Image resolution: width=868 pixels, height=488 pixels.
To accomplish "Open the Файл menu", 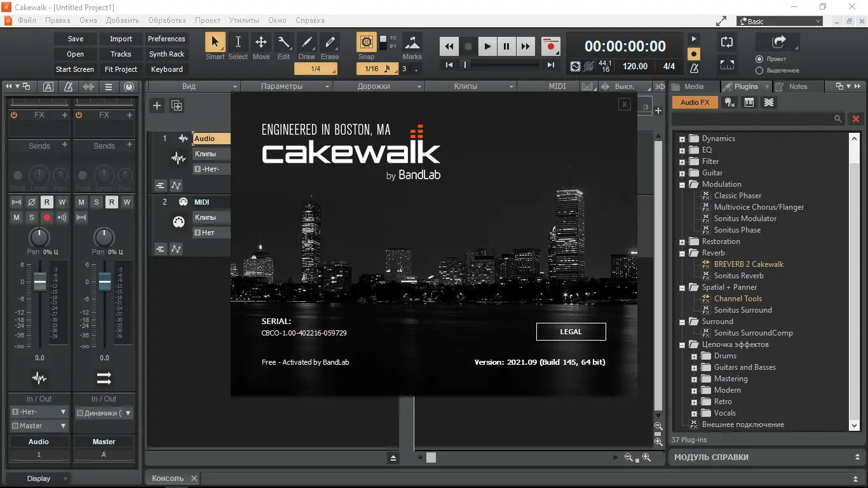I will click(x=27, y=20).
